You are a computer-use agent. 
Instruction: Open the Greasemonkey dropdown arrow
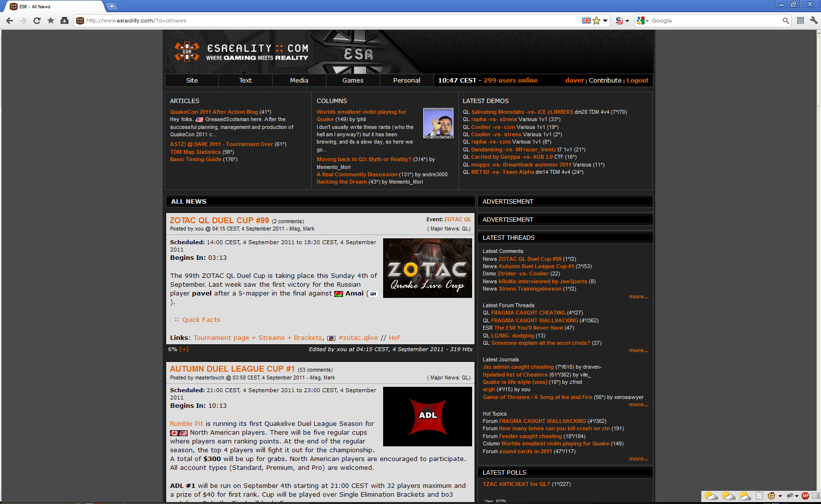point(779,496)
